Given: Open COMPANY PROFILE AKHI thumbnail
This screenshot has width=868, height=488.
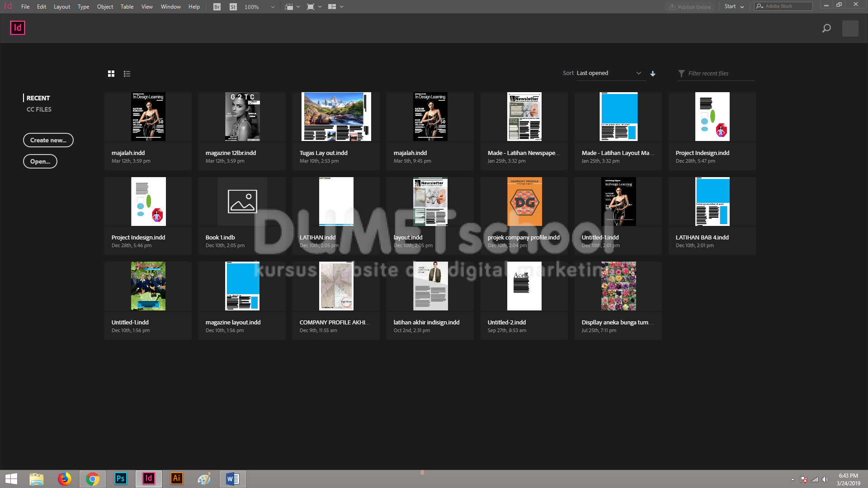Looking at the screenshot, I should [336, 286].
